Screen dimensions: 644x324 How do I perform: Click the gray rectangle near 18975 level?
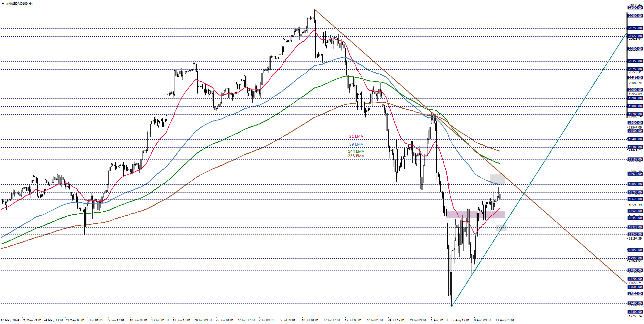[497, 179]
